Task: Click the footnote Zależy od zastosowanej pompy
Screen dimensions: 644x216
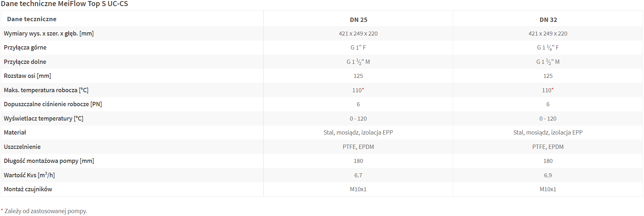Action: pyautogui.click(x=46, y=211)
